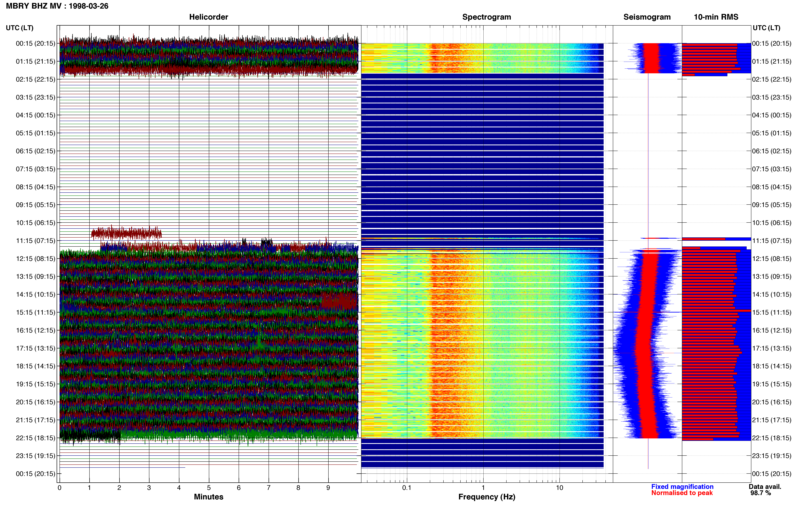Click the '10-min RMS' panel heading
Image resolution: width=812 pixels, height=508 pixels.
pyautogui.click(x=716, y=17)
